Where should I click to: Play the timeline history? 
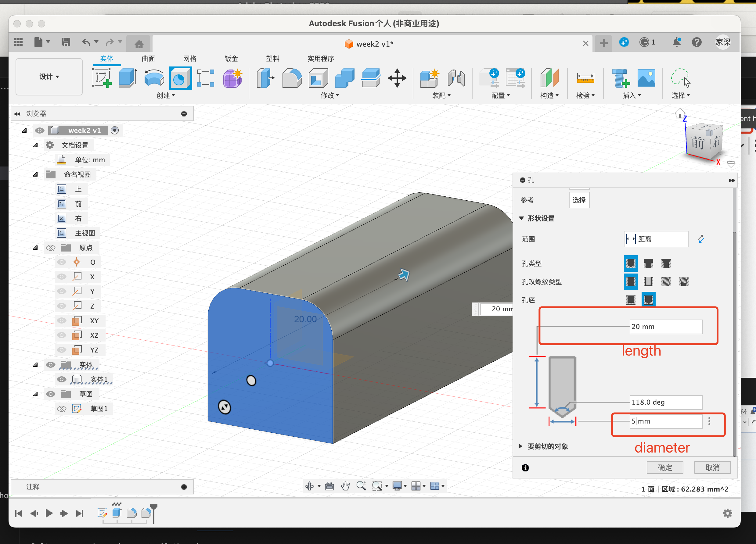[49, 513]
